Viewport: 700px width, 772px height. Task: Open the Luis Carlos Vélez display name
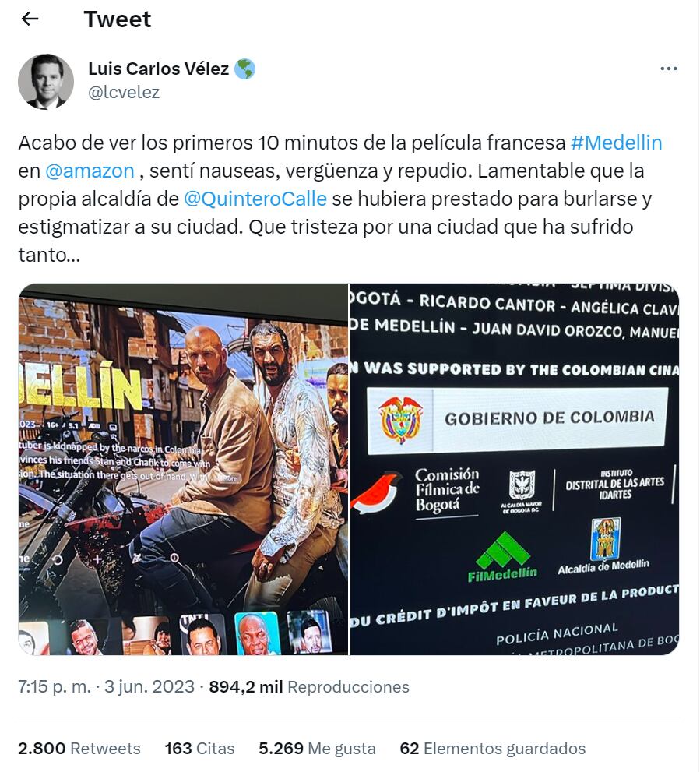[158, 69]
